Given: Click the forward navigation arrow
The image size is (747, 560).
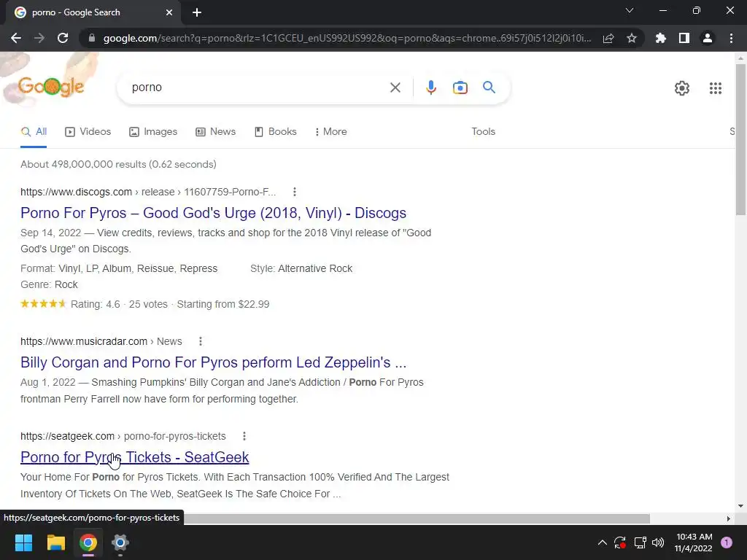Looking at the screenshot, I should point(39,38).
